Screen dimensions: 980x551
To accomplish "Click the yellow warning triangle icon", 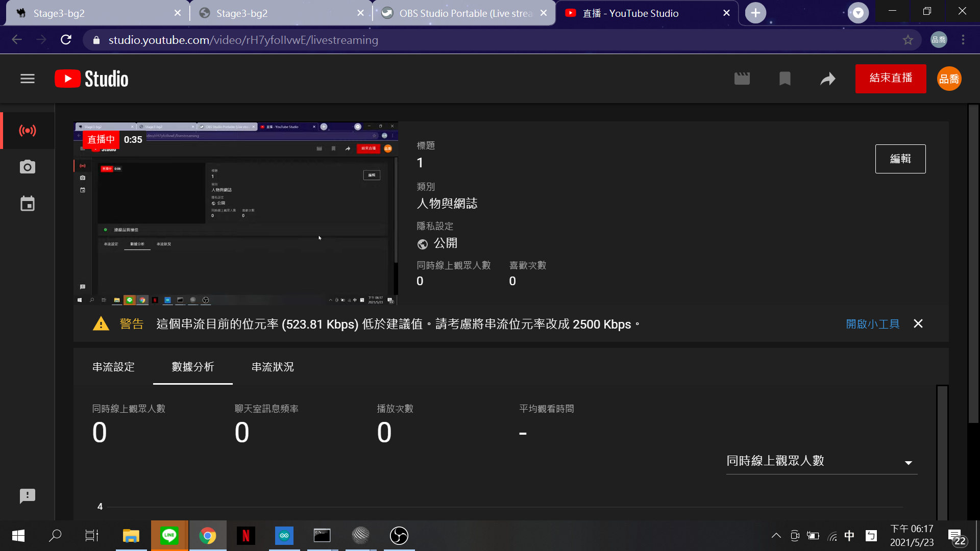I will click(x=101, y=324).
